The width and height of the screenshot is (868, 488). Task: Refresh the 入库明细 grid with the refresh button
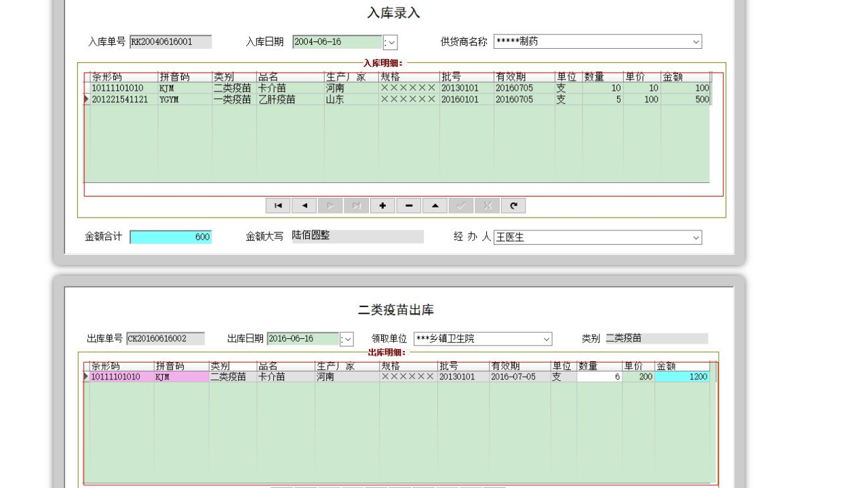[513, 205]
